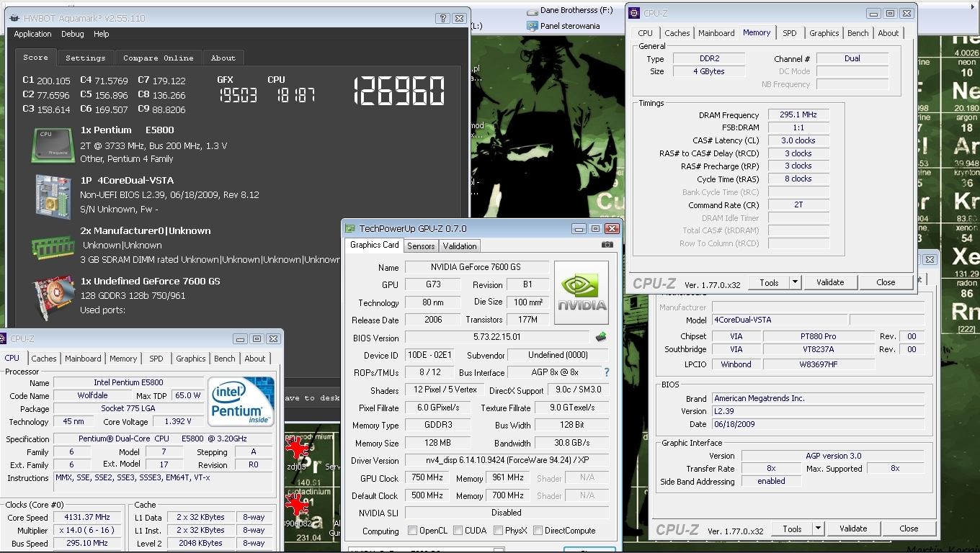Enable the OpenCL checkbox in GPU-Z
Screen dimensions: 980x553
412,531
